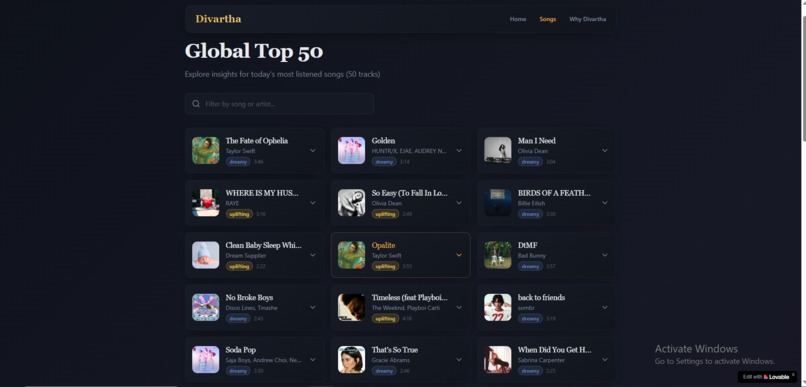
Task: Expand the DtMF card chevron
Action: coord(605,255)
